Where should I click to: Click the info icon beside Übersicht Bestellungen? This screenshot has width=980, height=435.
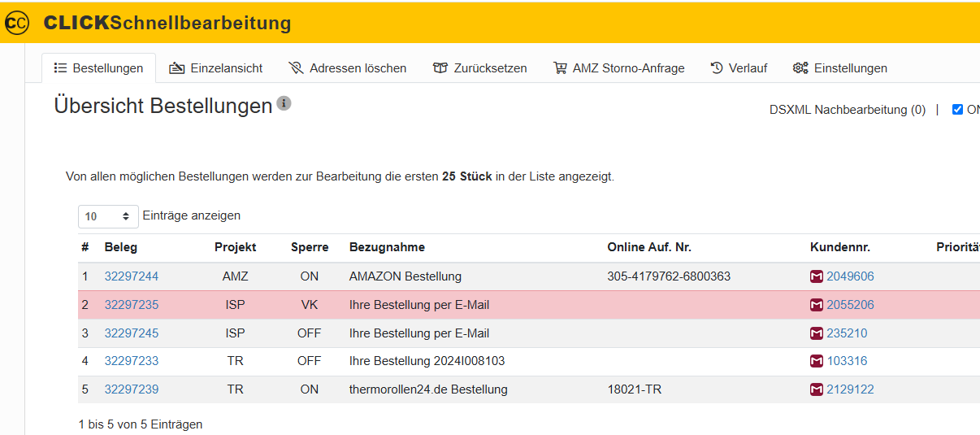284,103
